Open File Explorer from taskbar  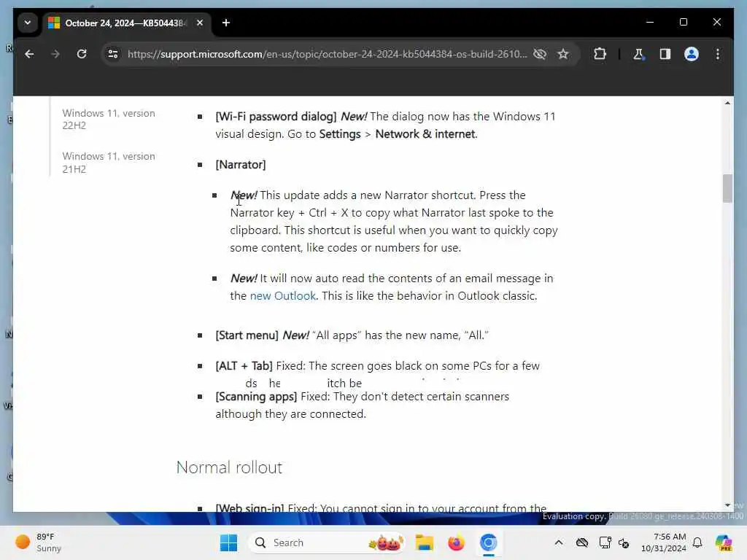point(424,542)
